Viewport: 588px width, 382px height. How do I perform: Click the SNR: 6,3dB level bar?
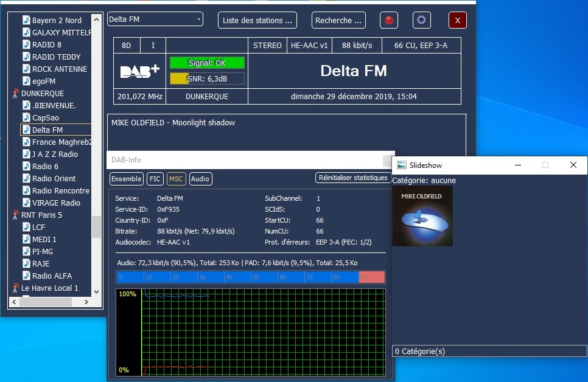[207, 78]
